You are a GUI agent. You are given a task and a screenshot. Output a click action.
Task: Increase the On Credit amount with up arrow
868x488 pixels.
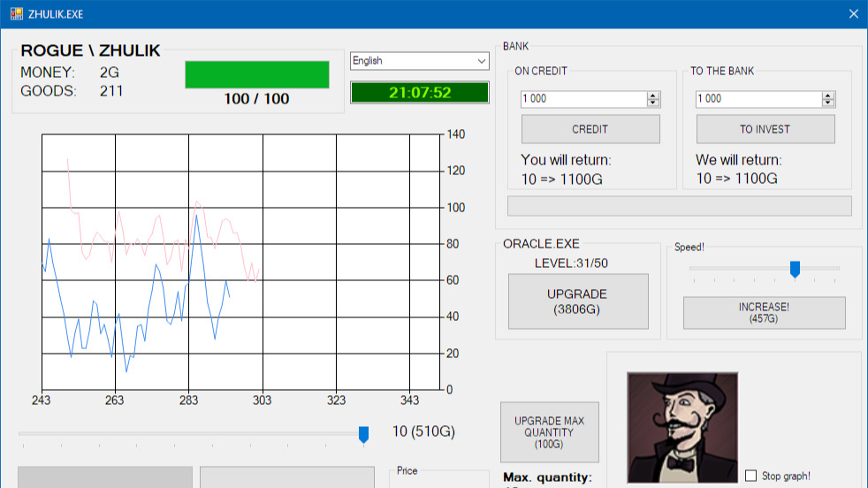(x=653, y=95)
